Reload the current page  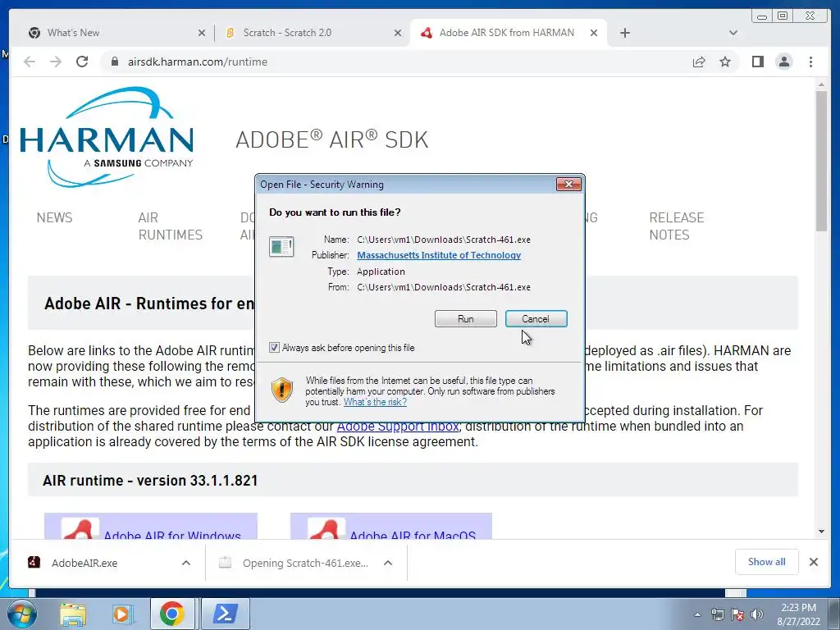[82, 62]
